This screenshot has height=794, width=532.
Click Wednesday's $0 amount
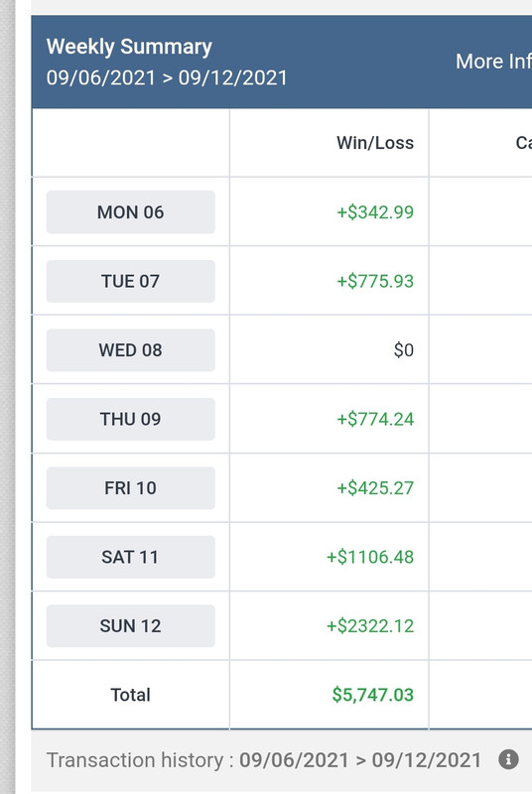(403, 350)
